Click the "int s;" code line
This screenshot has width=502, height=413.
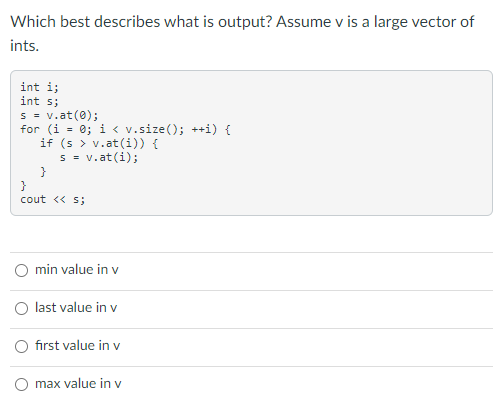(x=39, y=101)
